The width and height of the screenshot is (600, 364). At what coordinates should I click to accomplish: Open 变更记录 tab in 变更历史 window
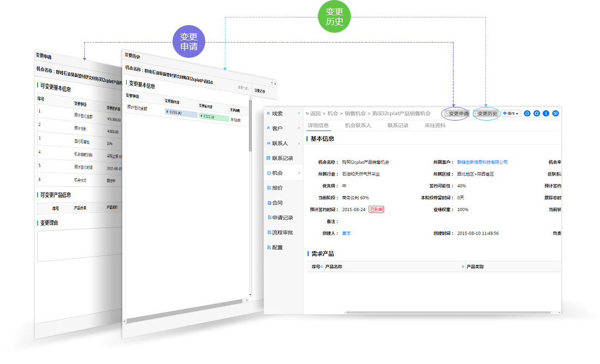(260, 91)
